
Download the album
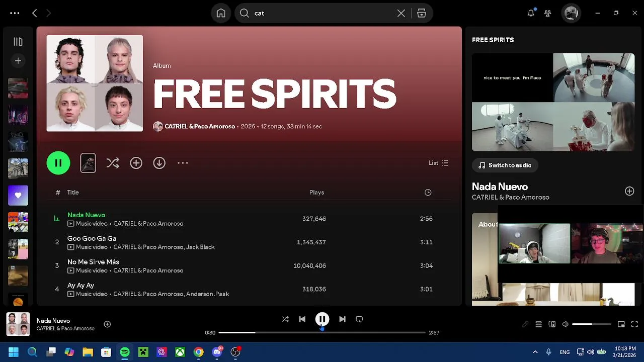pos(159,163)
